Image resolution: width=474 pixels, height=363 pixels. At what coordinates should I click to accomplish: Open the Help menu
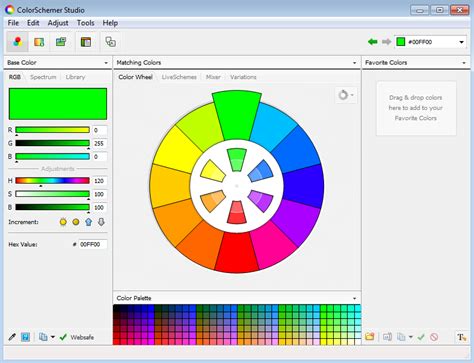pyautogui.click(x=110, y=23)
